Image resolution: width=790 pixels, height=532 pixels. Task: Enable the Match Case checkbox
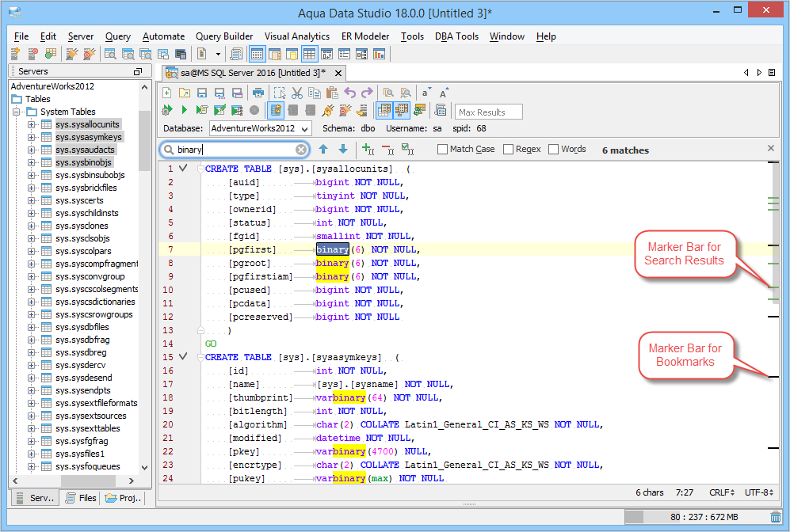pyautogui.click(x=442, y=149)
